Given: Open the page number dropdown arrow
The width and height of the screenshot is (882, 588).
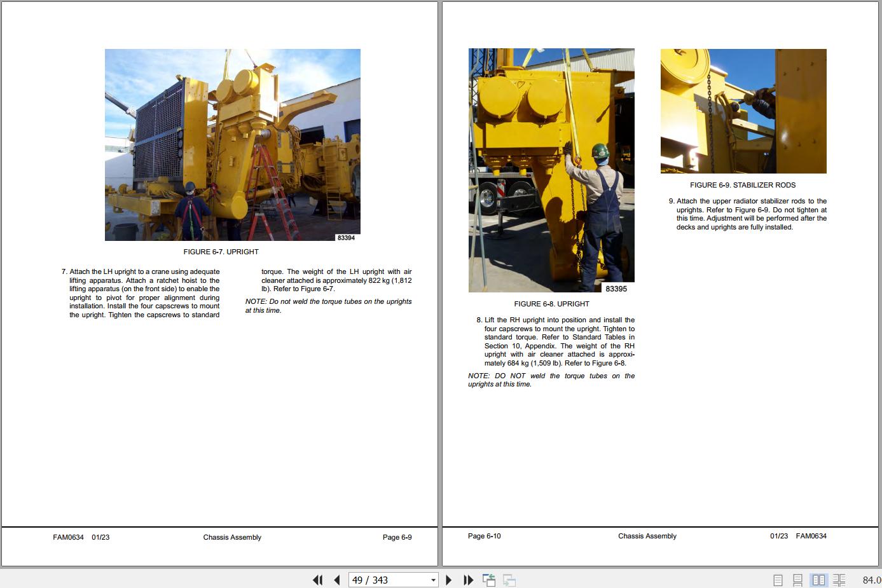Looking at the screenshot, I should (434, 580).
